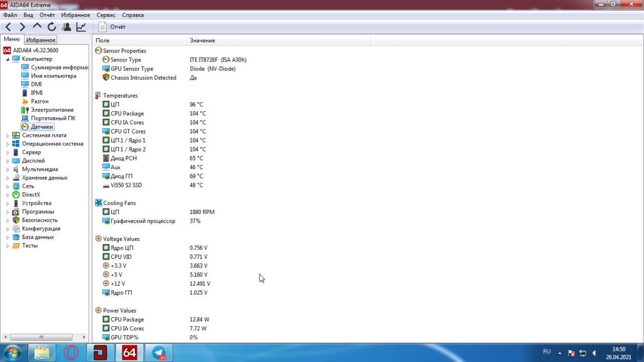Open the Справка menu
The width and height of the screenshot is (644, 362).
[133, 15]
